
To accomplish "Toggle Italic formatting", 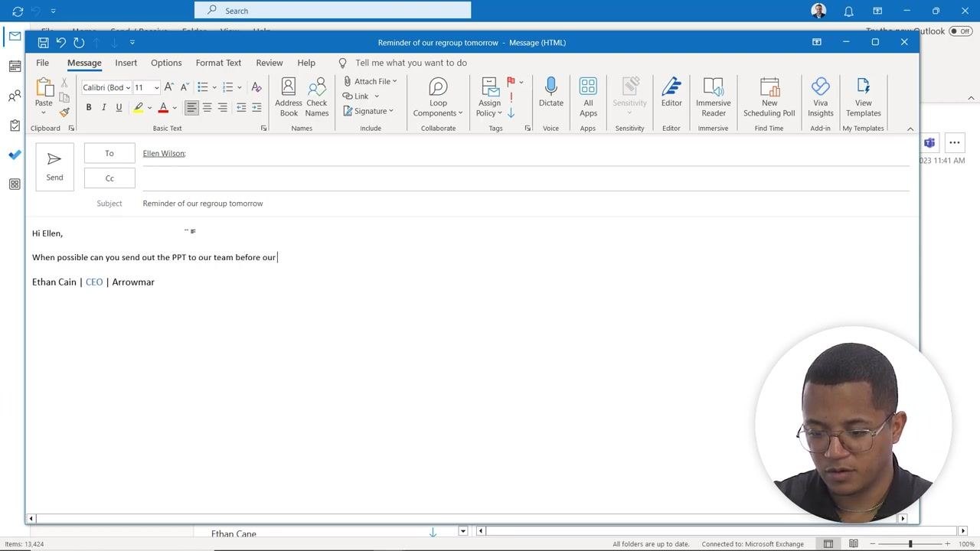I will click(103, 108).
